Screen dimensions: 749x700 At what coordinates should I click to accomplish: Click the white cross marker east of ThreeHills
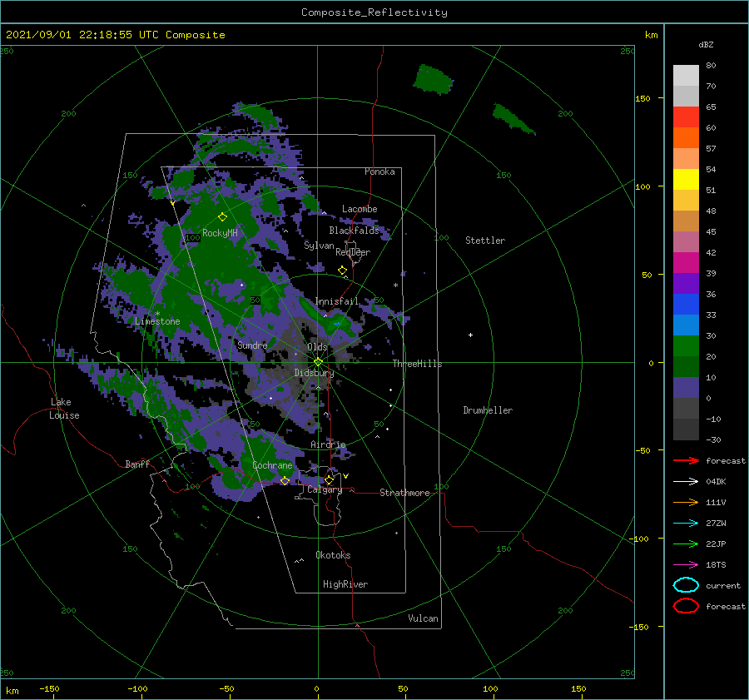(470, 335)
